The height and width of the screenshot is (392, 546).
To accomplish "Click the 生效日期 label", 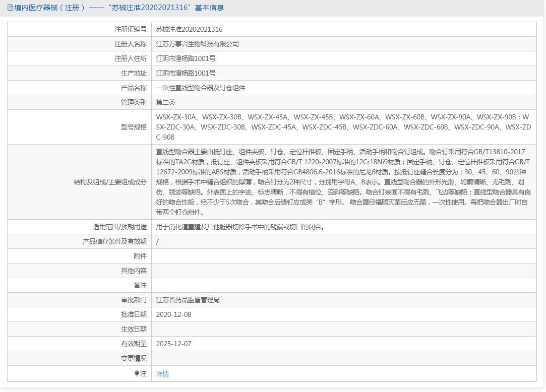I will (134, 330).
